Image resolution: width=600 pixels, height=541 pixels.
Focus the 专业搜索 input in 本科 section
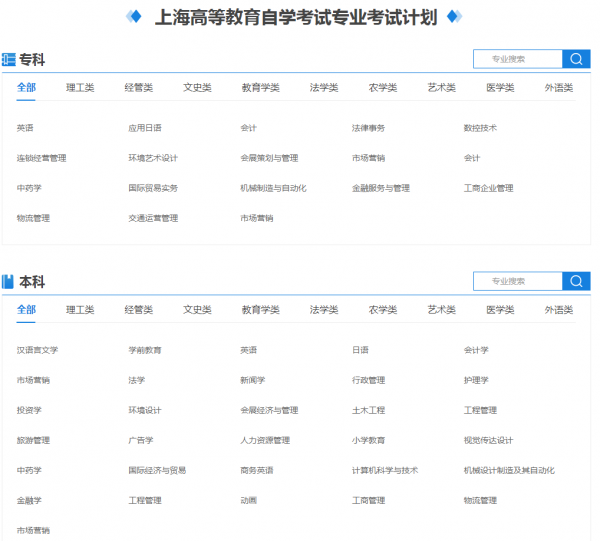point(518,281)
